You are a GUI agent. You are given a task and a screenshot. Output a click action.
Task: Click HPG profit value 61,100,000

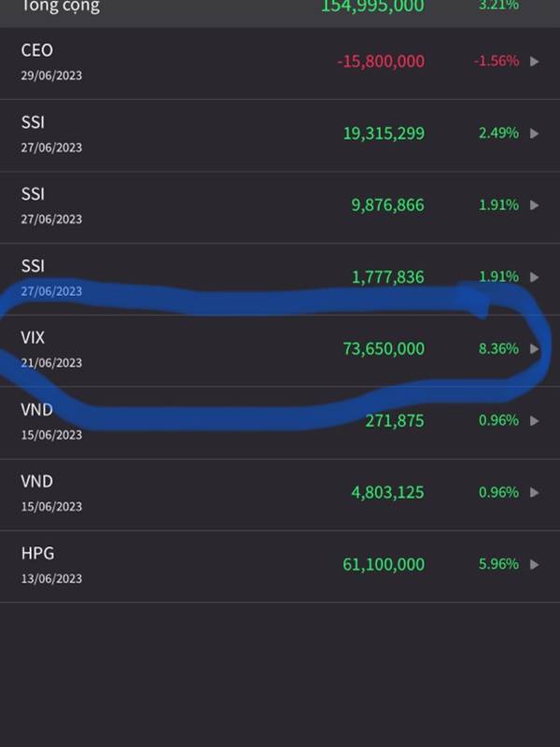[384, 565]
